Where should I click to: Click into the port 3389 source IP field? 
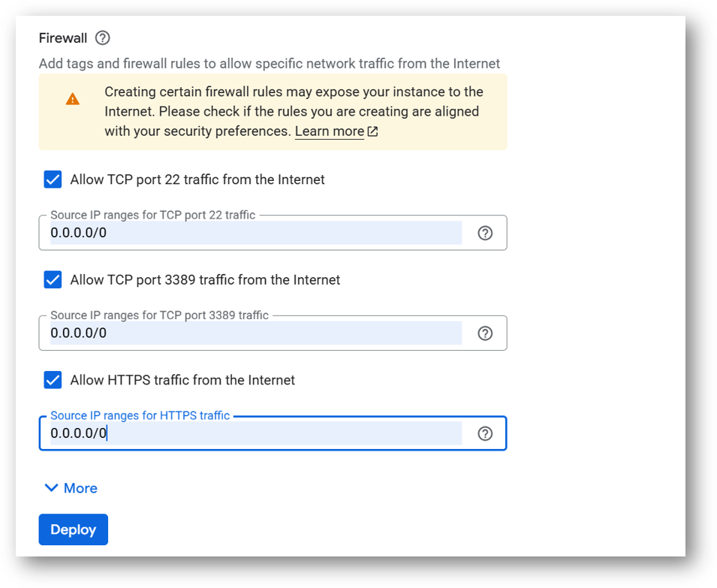pyautogui.click(x=255, y=333)
